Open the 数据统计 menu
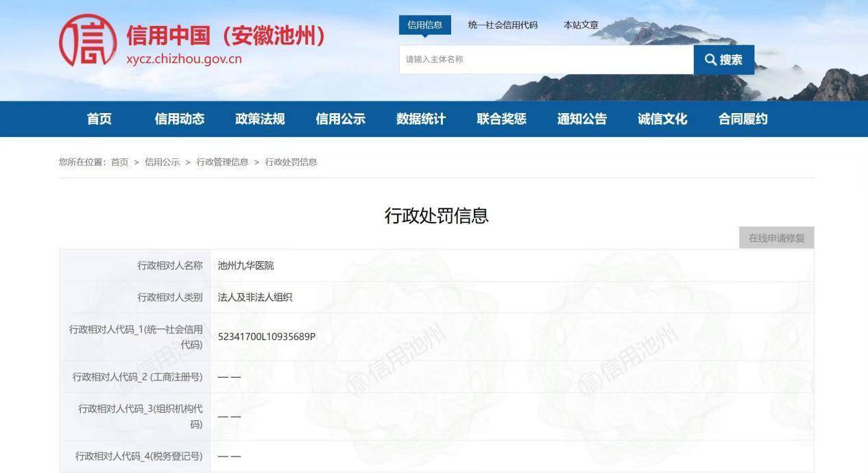The height and width of the screenshot is (473, 868). pos(420,119)
